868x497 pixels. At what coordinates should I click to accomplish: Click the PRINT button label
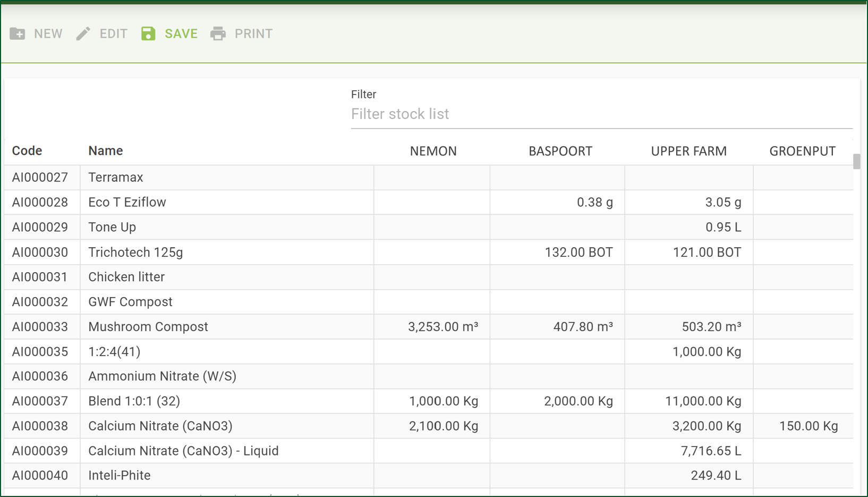[x=254, y=33]
